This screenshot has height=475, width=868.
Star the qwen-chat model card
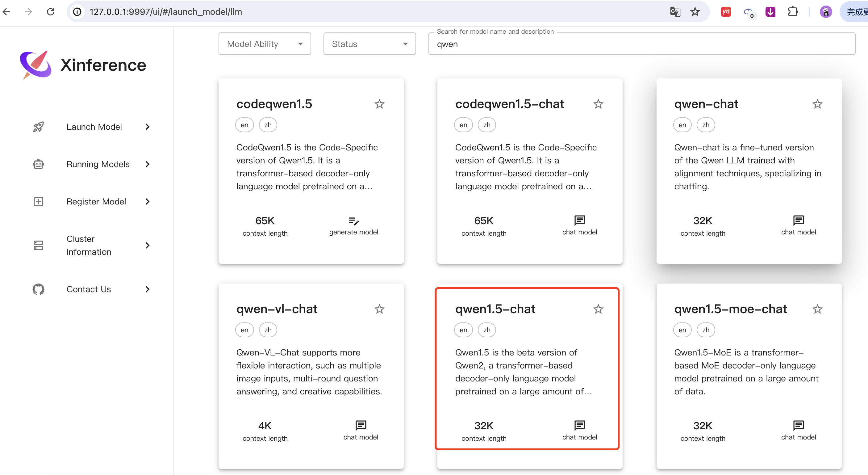click(x=817, y=104)
